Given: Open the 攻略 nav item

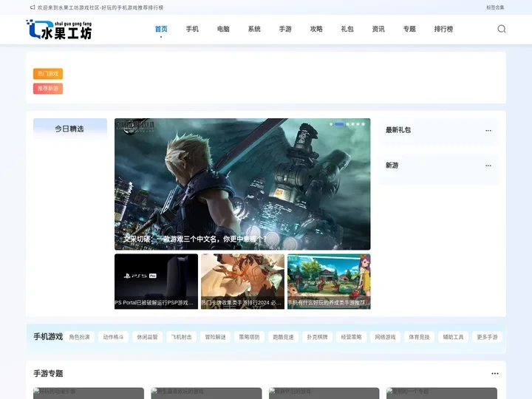Looking at the screenshot, I should pyautogui.click(x=316, y=29).
